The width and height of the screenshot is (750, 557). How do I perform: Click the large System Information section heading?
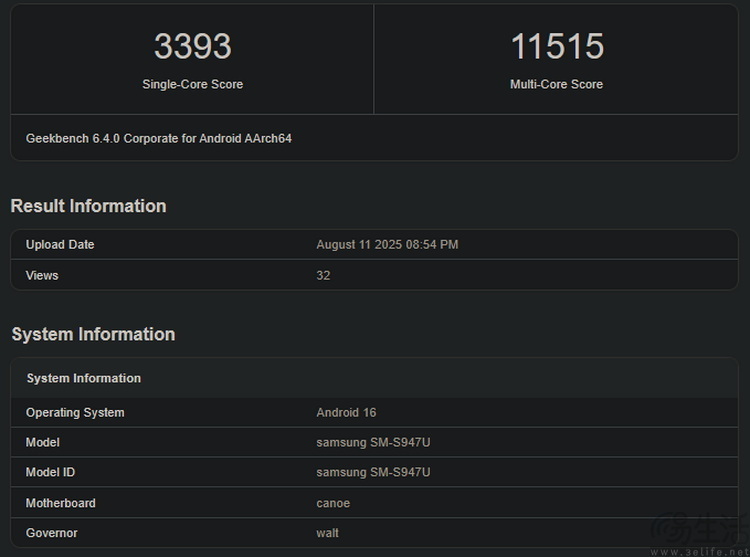(93, 334)
